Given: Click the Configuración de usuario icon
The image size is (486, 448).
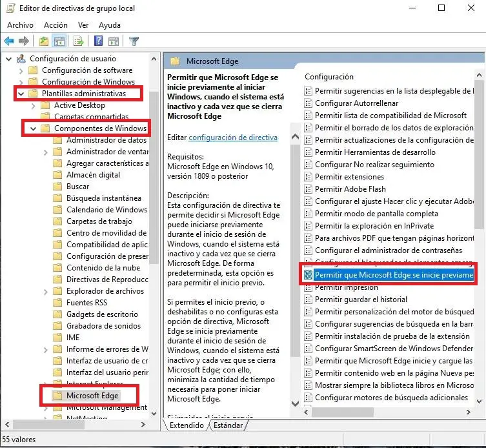Looking at the screenshot, I should (x=21, y=59).
